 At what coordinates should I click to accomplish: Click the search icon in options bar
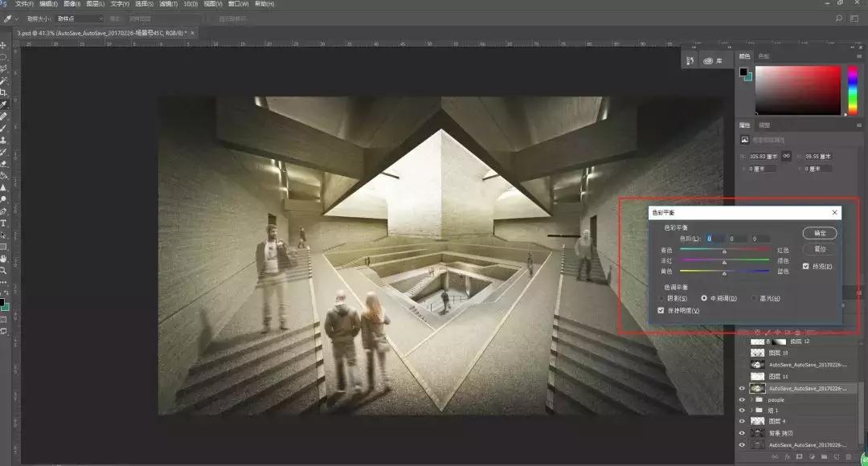(838, 18)
